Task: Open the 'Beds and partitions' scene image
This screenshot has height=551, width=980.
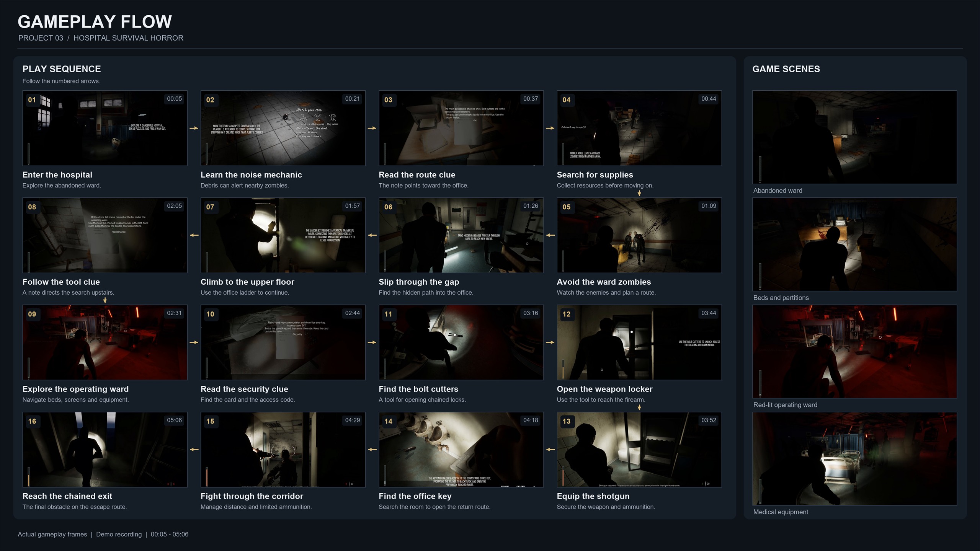Action: coord(854,245)
